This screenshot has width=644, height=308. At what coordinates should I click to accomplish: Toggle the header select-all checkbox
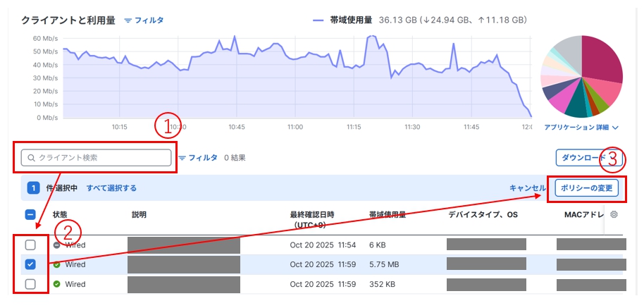pos(30,214)
